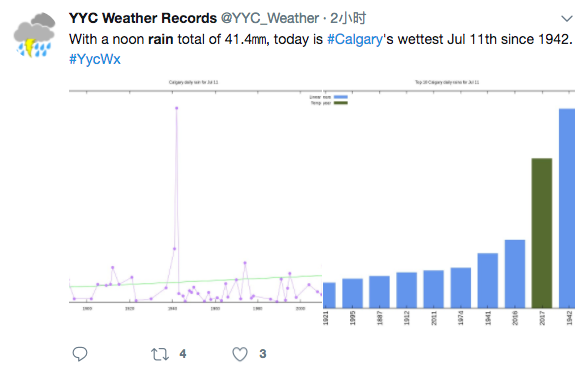Click the blue 2016 bar in chart
This screenshot has width=581, height=370.
pyautogui.click(x=515, y=274)
